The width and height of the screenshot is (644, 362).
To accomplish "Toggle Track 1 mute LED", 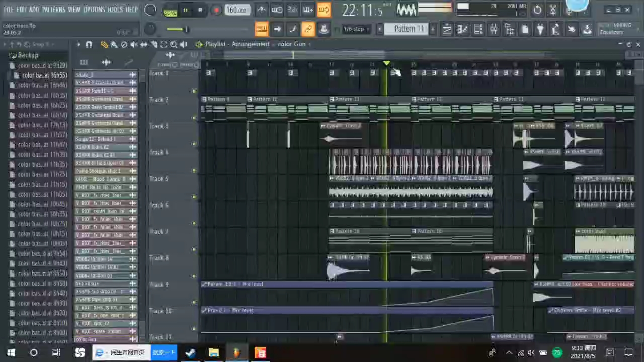I will 194,91.
